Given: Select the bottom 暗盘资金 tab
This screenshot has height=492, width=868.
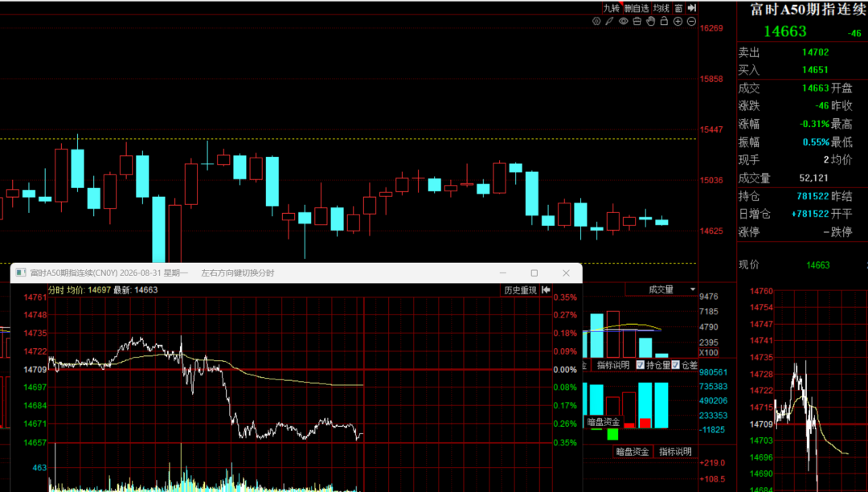Looking at the screenshot, I should tap(633, 452).
